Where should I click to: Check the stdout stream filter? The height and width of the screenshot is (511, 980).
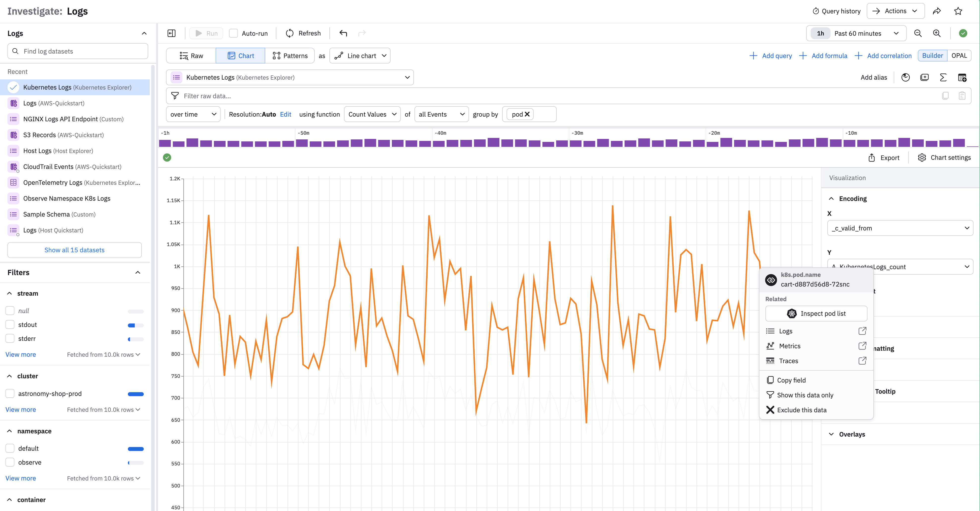[x=10, y=324]
